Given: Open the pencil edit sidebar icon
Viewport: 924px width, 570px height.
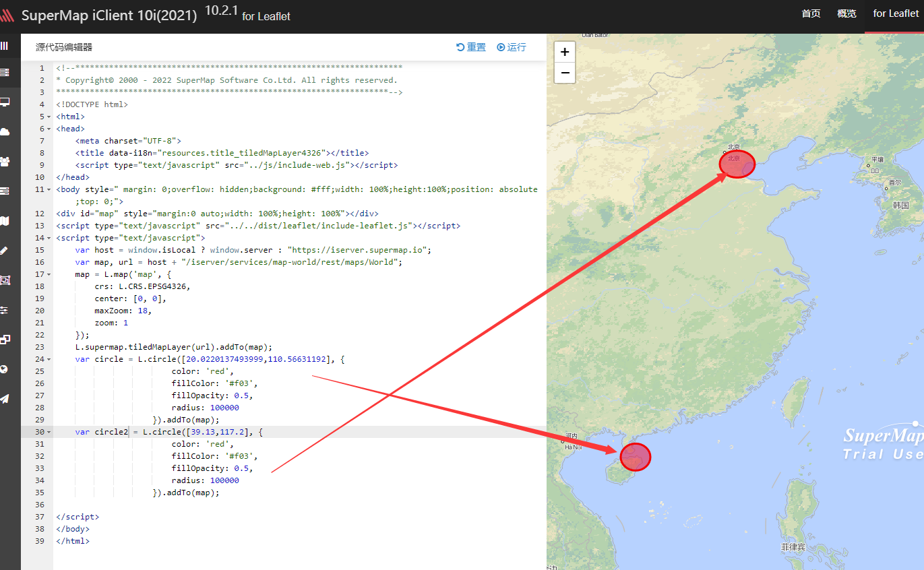Looking at the screenshot, I should (x=4, y=250).
